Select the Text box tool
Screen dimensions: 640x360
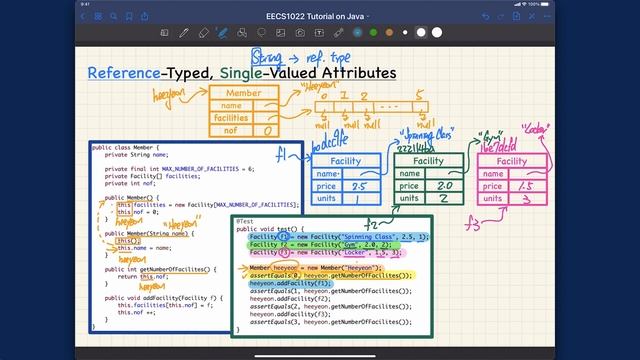click(319, 33)
